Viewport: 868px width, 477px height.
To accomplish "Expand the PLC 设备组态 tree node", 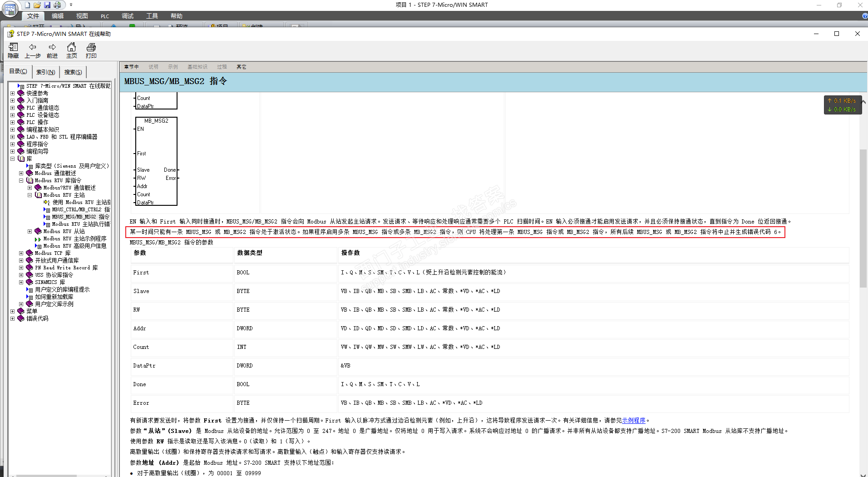I will click(x=13, y=115).
